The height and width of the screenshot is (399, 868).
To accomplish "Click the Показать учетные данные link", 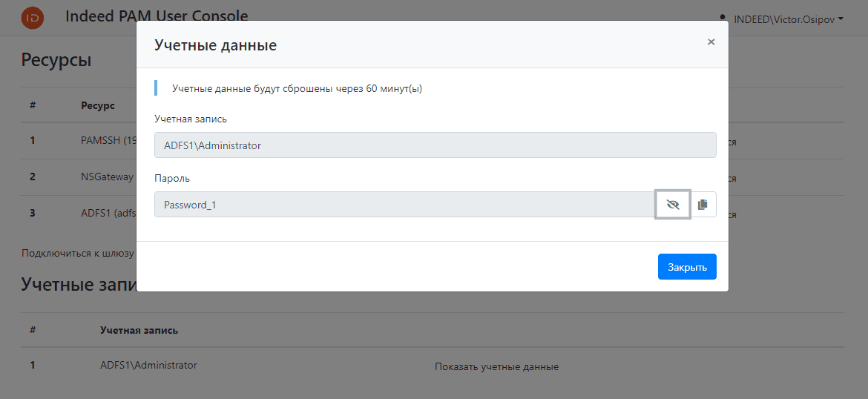I will [496, 366].
